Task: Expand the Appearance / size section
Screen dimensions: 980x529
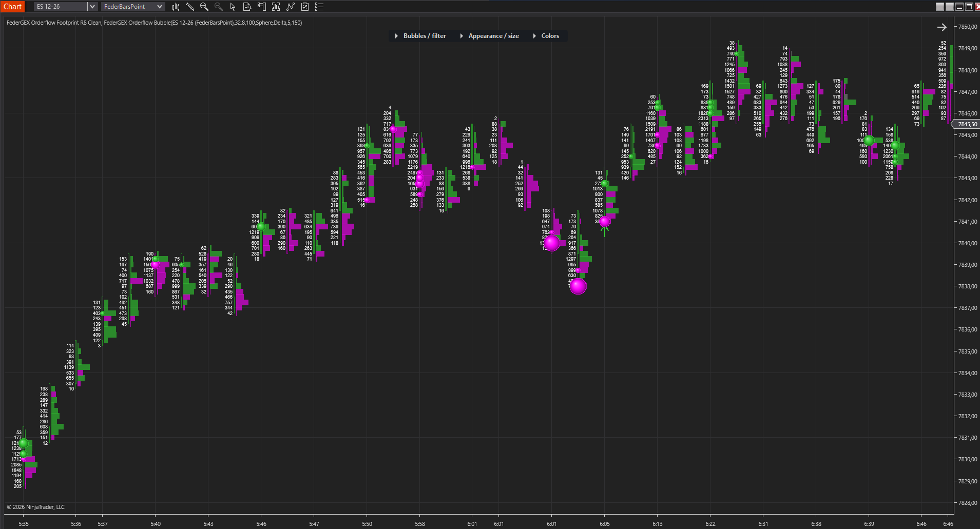Action: (489, 36)
